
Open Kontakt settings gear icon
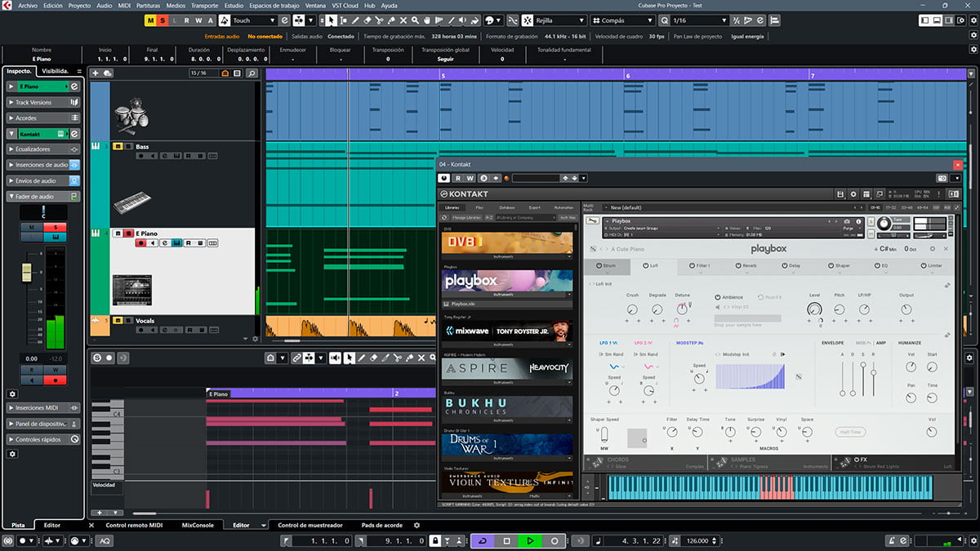coord(853,193)
